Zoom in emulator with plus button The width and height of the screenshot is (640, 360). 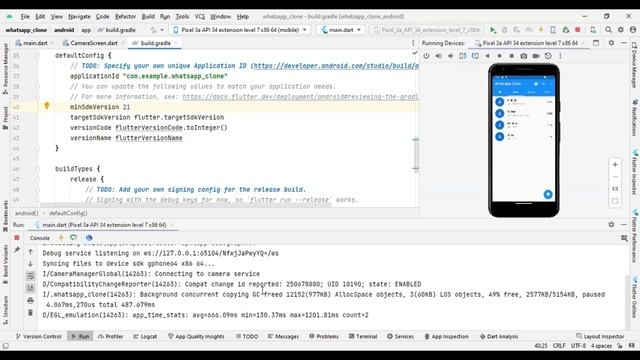pos(615,164)
